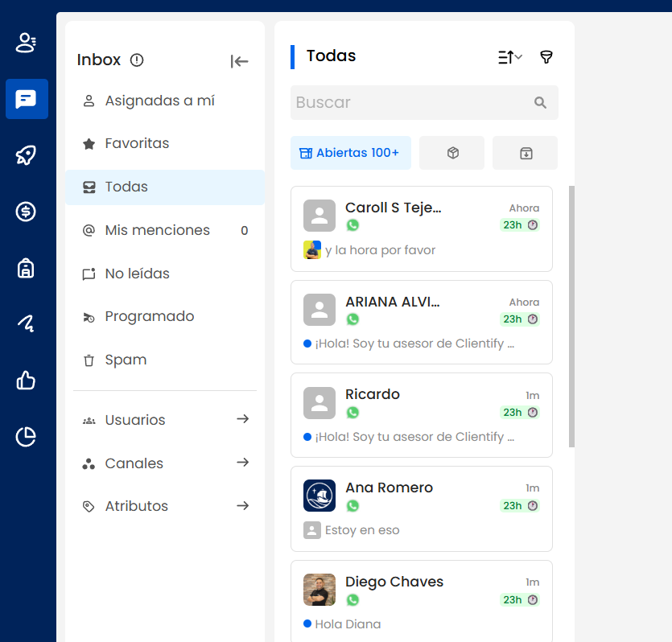
Task: Click the search magnifier icon
Action: coord(540,102)
